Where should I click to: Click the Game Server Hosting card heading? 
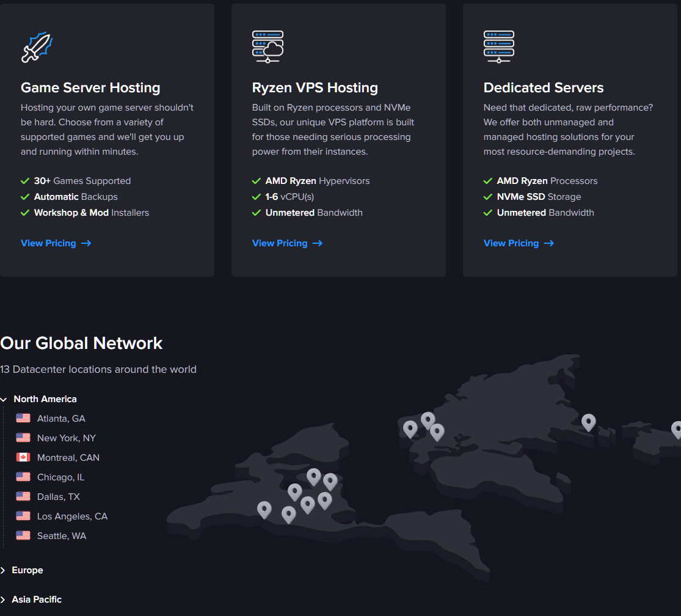coord(90,87)
